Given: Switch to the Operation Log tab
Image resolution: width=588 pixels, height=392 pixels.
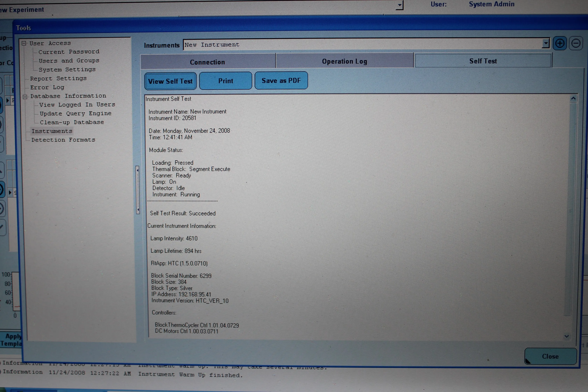Looking at the screenshot, I should tap(344, 61).
